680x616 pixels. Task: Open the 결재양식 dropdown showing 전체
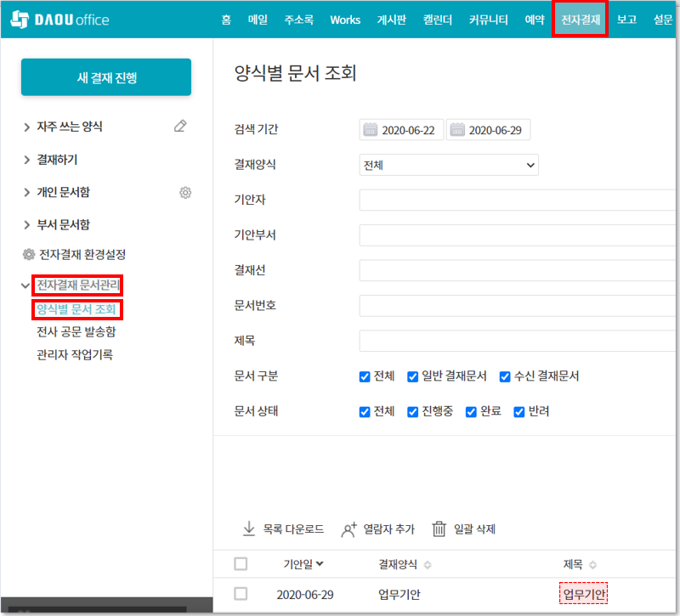pos(449,165)
